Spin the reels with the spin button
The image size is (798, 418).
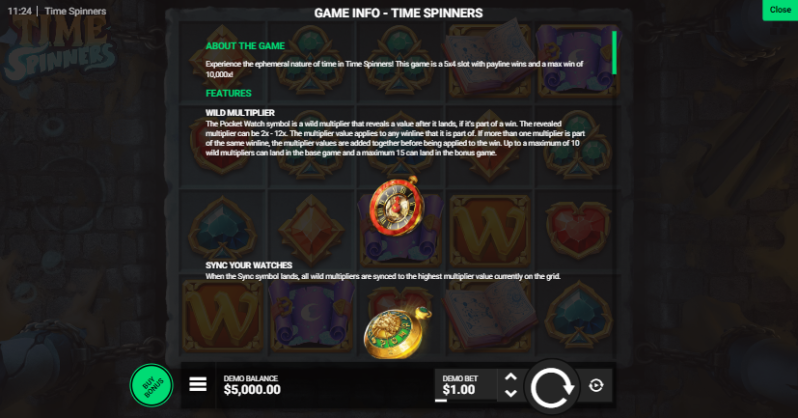pyautogui.click(x=552, y=388)
